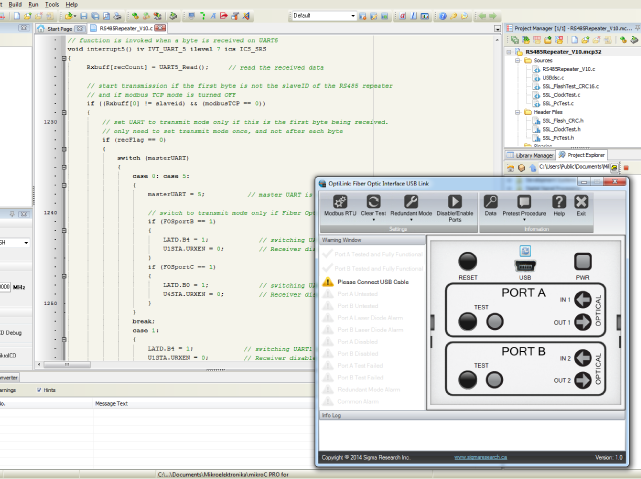Click the New File icon in the main toolbar
641x479 pixels.
pos(17,16)
